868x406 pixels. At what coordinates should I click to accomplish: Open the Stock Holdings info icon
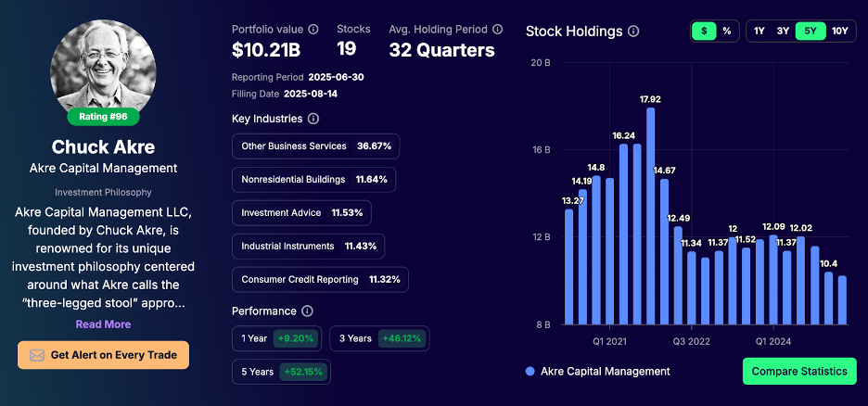pyautogui.click(x=633, y=32)
